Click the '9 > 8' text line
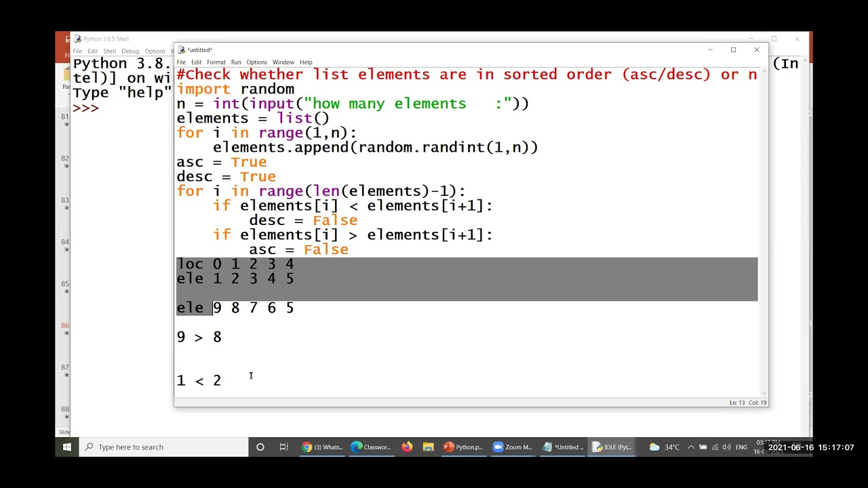868x488 pixels. (x=199, y=337)
